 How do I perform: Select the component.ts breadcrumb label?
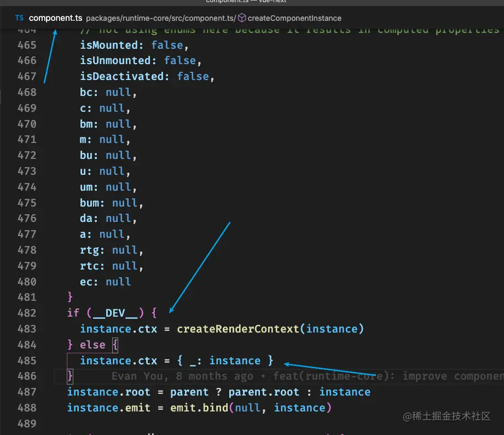[x=56, y=18]
